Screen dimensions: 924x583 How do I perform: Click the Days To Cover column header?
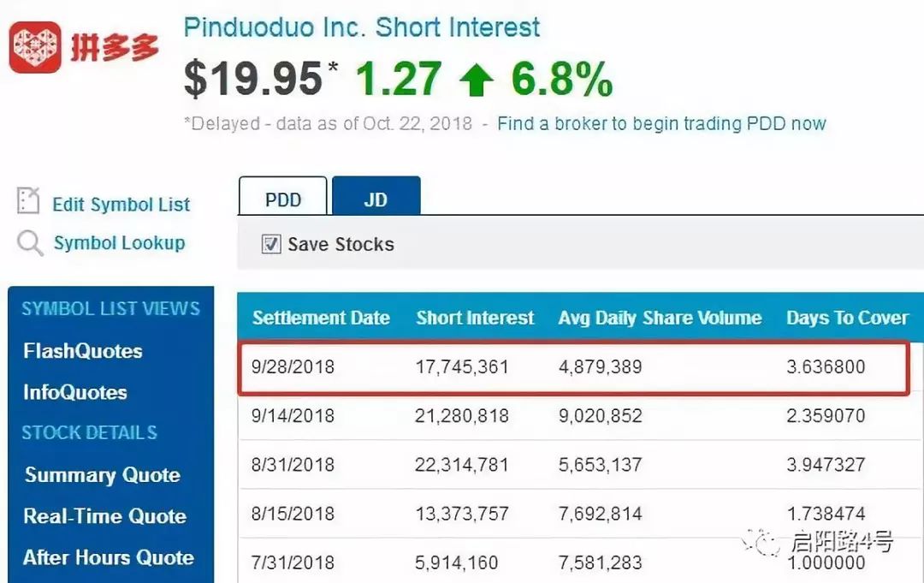coord(847,318)
